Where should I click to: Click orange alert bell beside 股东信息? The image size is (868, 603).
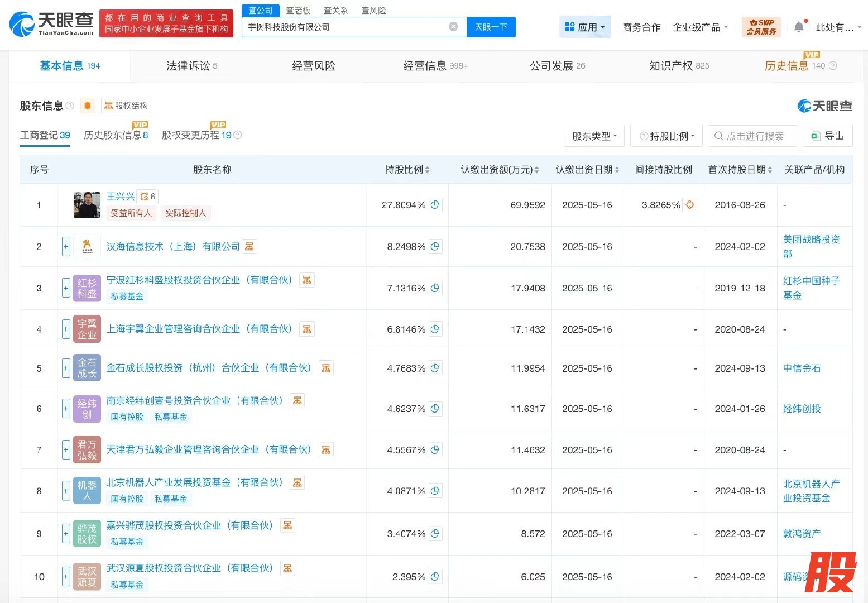(88, 106)
